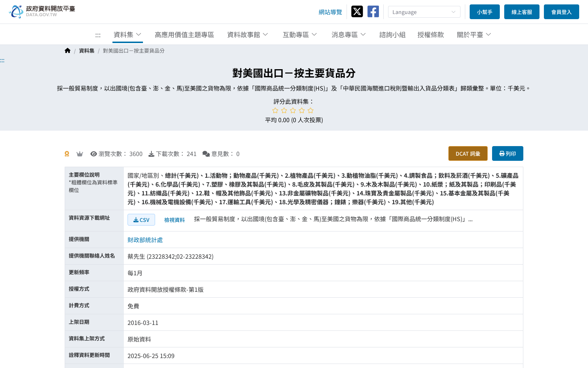The image size is (588, 368).
Task: Expand the 互動專區 menu
Action: pyautogui.click(x=300, y=35)
